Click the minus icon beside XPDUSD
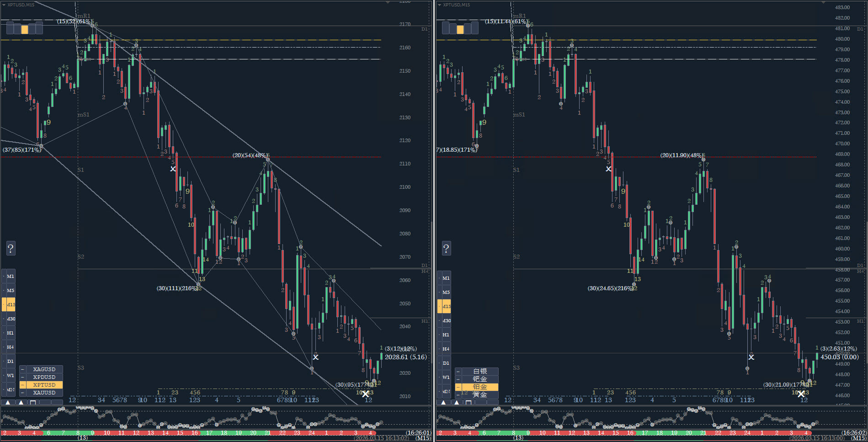The width and height of the screenshot is (868, 442). (22, 377)
